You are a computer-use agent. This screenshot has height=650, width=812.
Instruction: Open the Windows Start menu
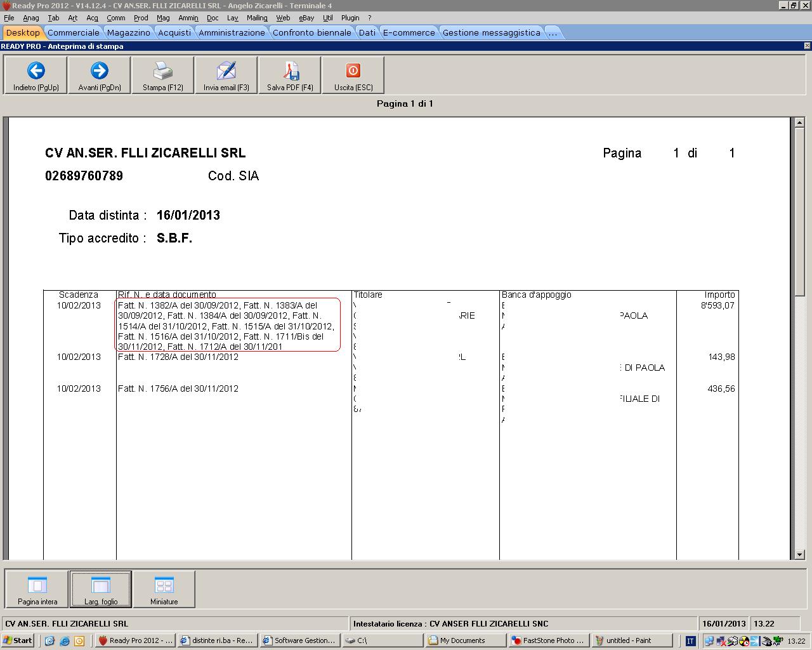pyautogui.click(x=18, y=640)
